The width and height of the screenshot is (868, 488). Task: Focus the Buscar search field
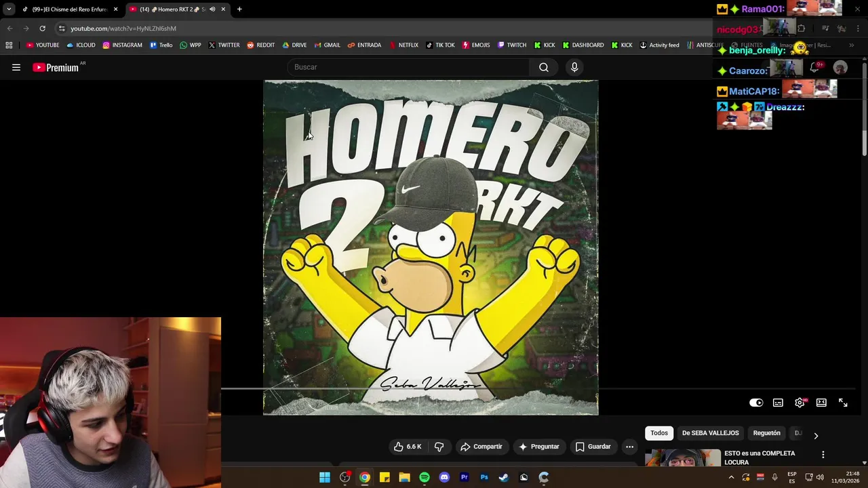(x=409, y=67)
